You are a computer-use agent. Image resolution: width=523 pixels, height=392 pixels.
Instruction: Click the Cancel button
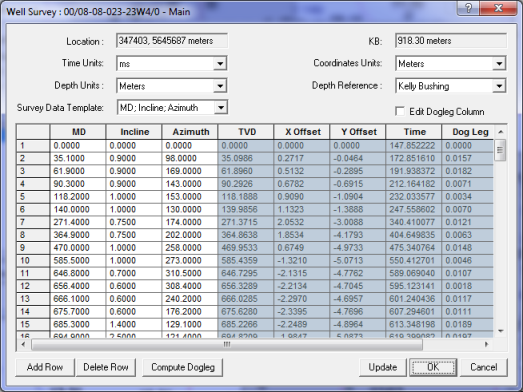pos(484,367)
